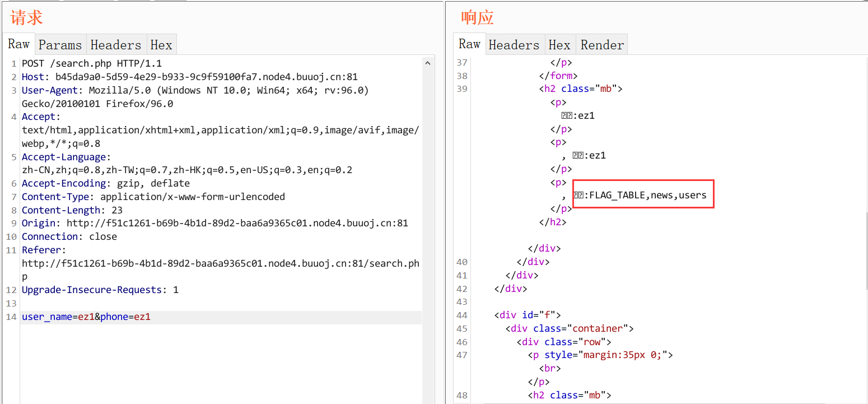Click the text/html,application/xhtml+xml accept value line
This screenshot has height=404, width=868.
click(221, 130)
